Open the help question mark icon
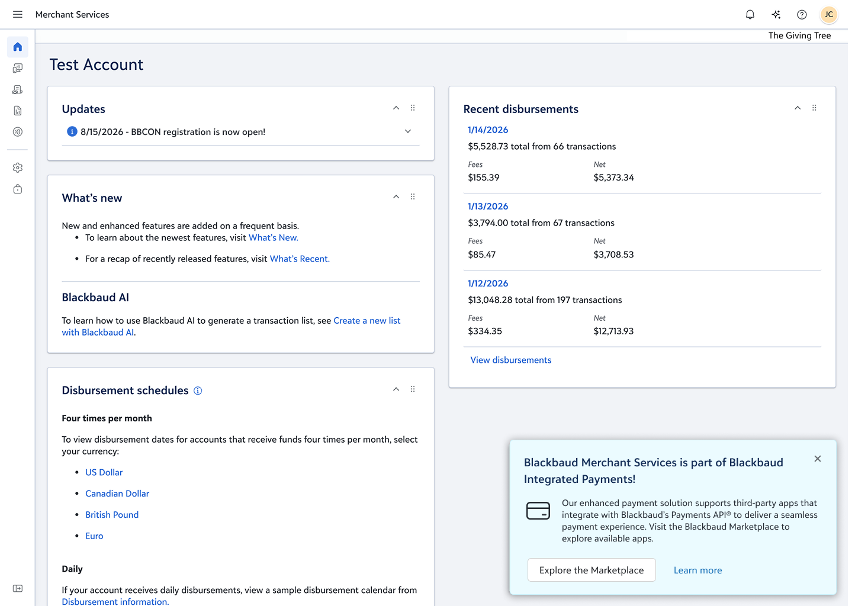868x606 pixels. click(x=802, y=15)
